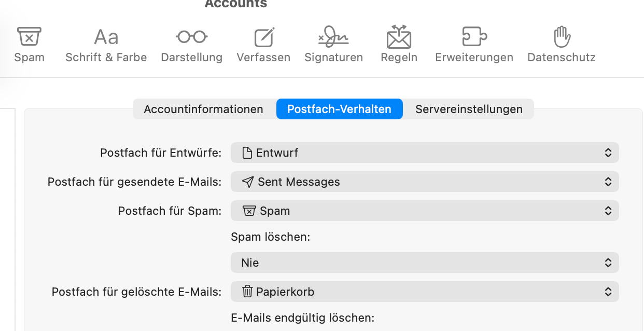
Task: Switch to the Accountinformationen tab
Action: [203, 109]
